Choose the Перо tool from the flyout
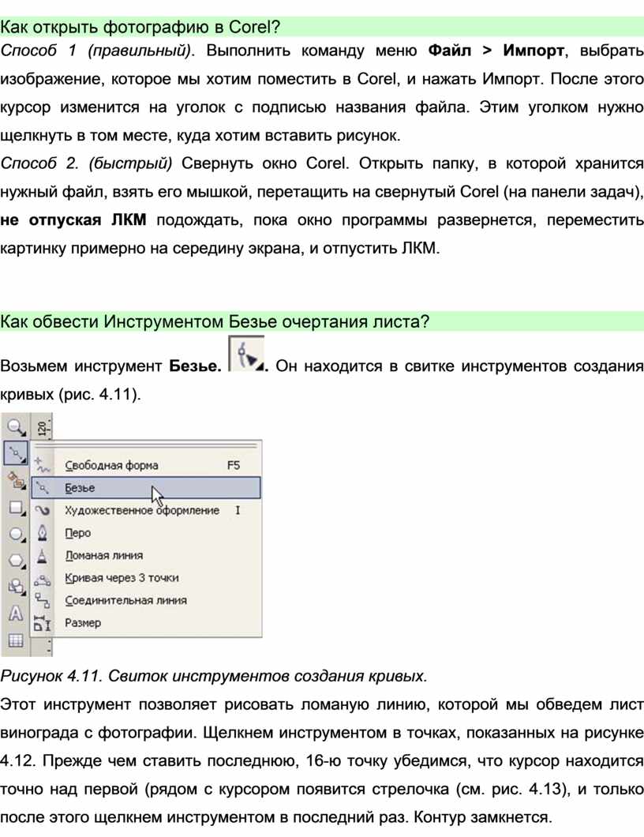 click(x=146, y=533)
